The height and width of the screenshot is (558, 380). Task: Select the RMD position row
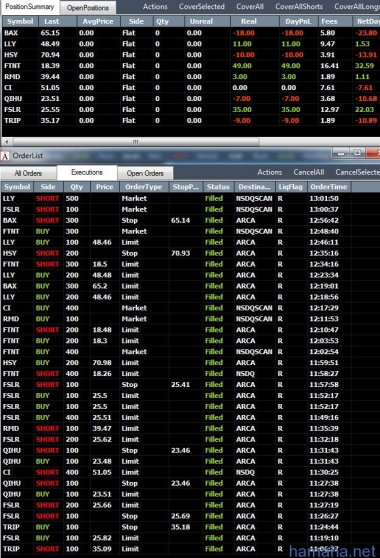click(191, 77)
